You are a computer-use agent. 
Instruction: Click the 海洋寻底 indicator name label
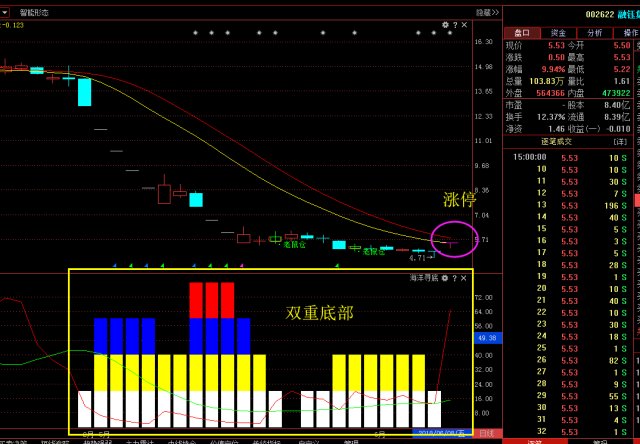(x=424, y=278)
